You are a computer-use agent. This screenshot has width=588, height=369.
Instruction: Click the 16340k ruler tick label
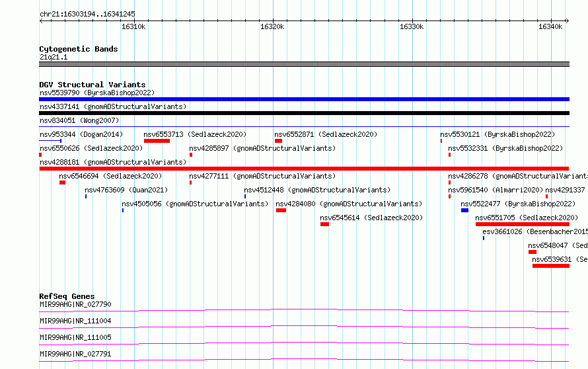point(550,26)
